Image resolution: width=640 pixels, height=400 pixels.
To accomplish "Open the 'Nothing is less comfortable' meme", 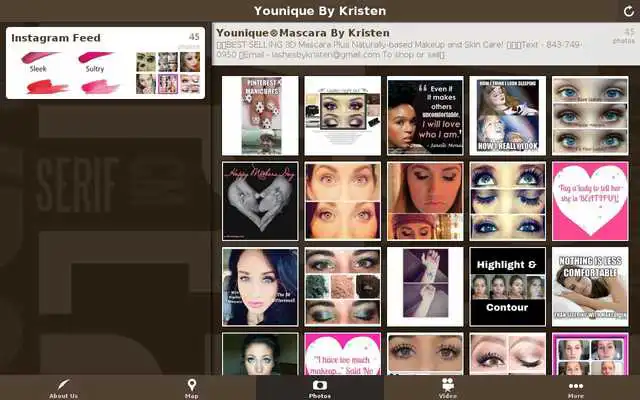I will coord(590,287).
